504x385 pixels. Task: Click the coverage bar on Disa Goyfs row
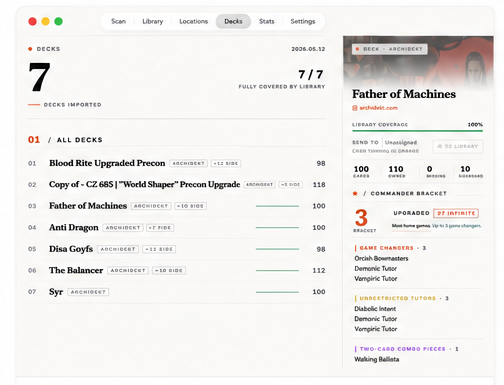(277, 249)
